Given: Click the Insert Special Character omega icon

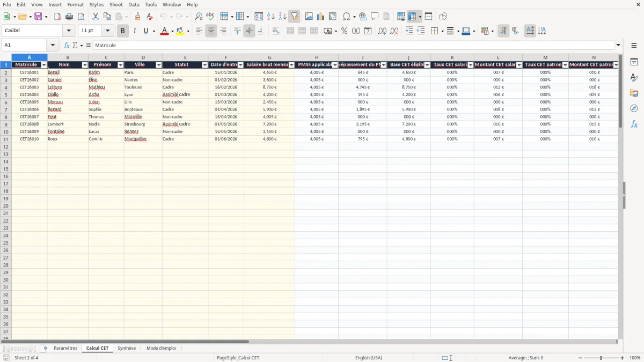Looking at the screenshot, I should coord(346,17).
